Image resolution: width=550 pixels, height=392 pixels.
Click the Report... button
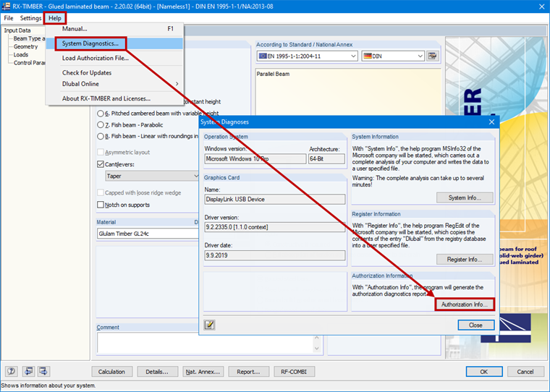tap(248, 372)
